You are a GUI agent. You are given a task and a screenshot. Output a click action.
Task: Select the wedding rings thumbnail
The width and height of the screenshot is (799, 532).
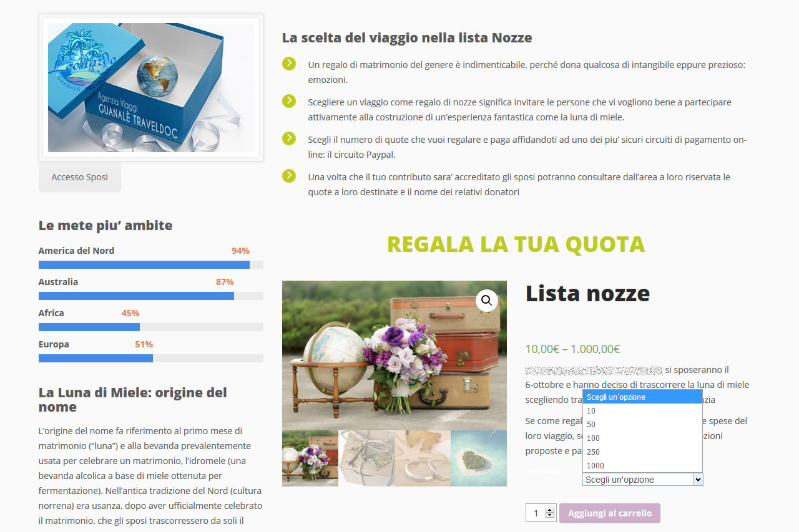click(x=423, y=458)
